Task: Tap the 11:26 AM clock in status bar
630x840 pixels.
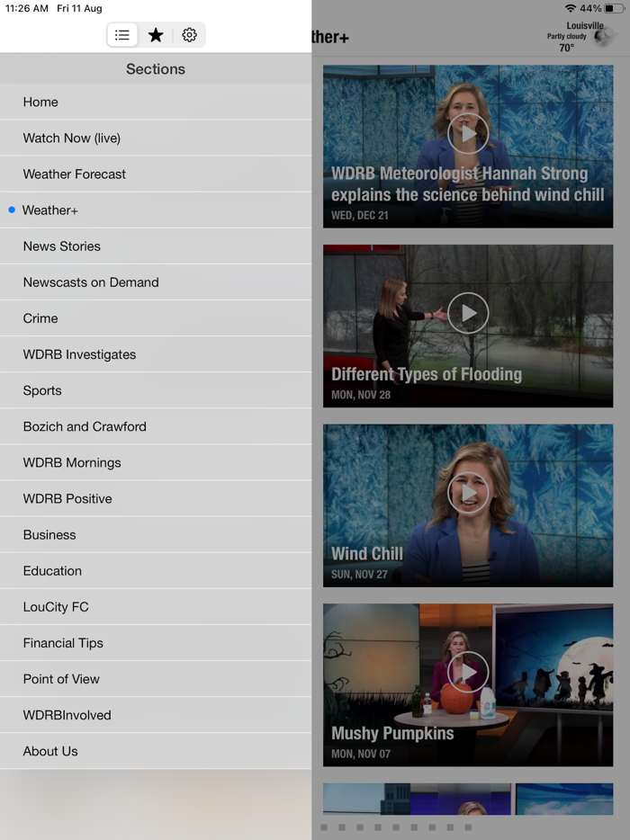Action: point(27,9)
